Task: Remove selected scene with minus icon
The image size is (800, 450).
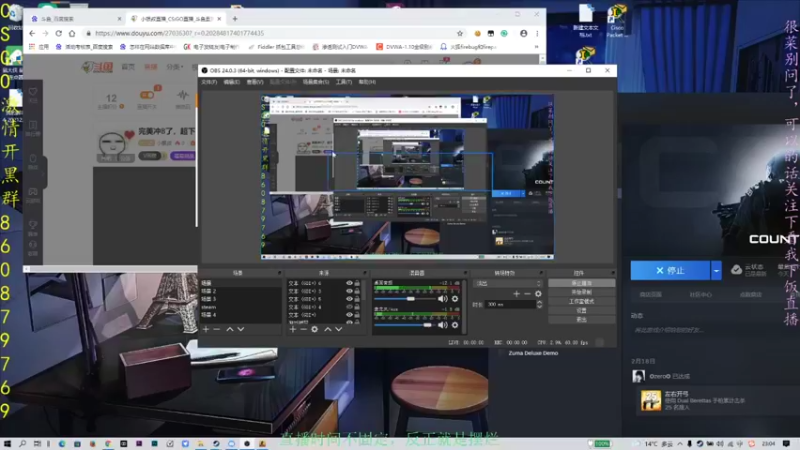Action: click(217, 330)
